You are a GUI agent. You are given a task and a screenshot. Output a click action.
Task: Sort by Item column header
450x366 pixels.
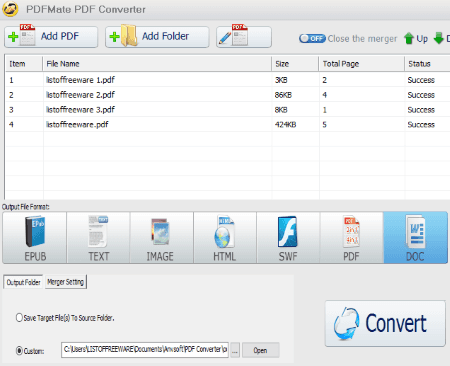(x=24, y=64)
